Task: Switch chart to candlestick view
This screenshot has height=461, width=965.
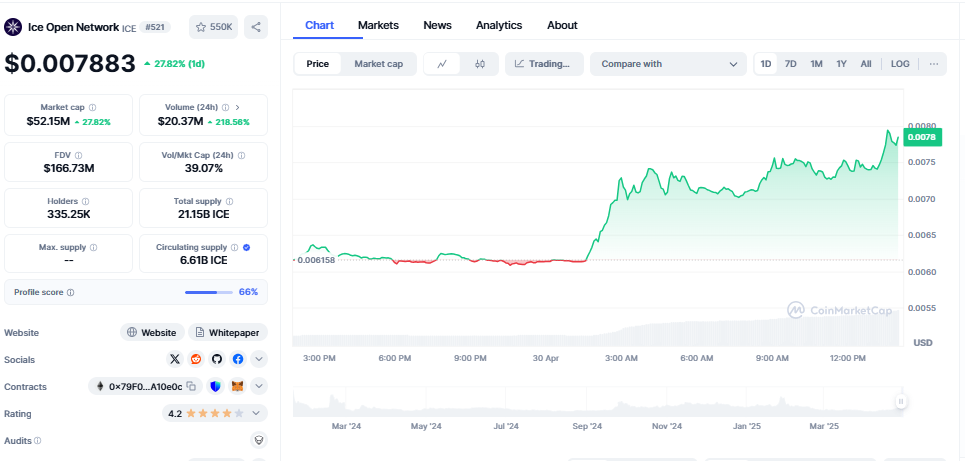Action: (479, 64)
